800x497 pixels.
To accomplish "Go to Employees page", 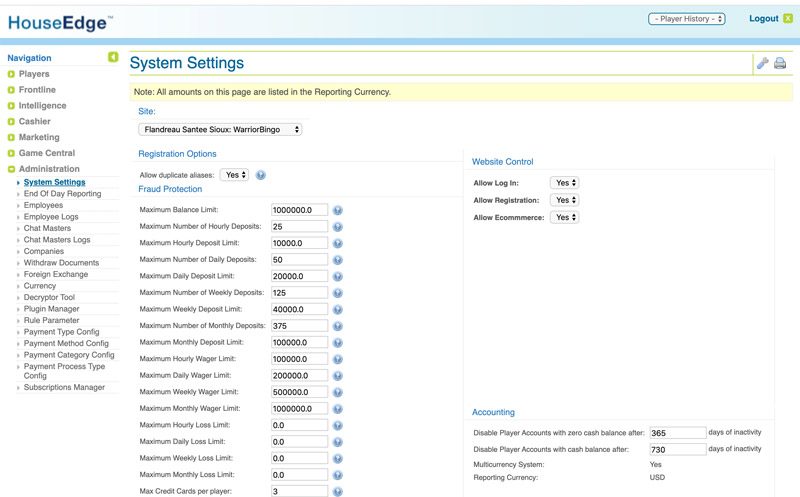I will 43,205.
